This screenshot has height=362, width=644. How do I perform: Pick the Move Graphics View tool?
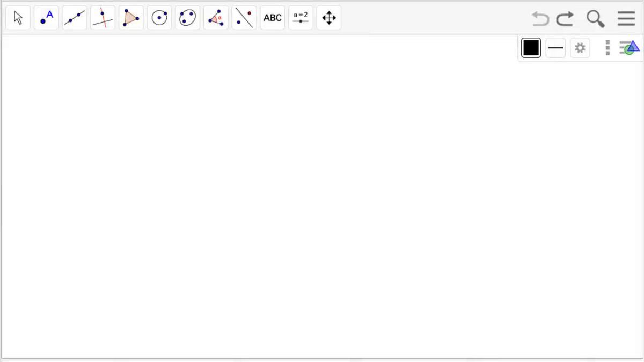pyautogui.click(x=329, y=18)
